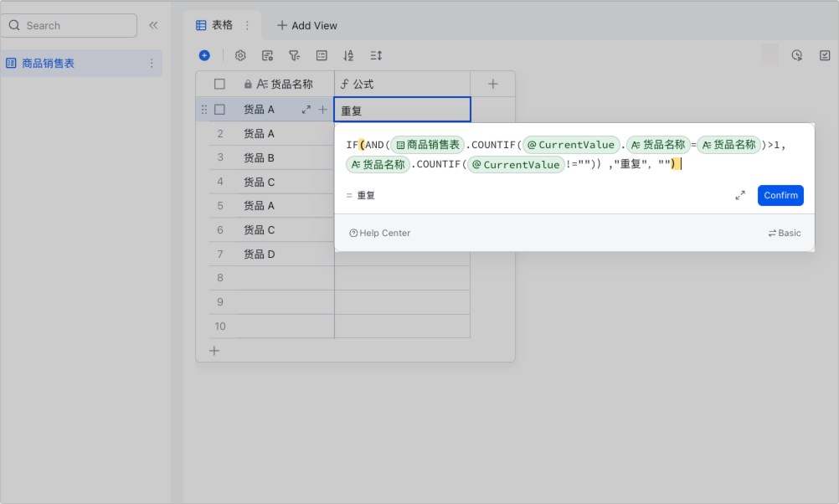The height and width of the screenshot is (504, 839).
Task: Open the filter funnel icon
Action: 294,55
